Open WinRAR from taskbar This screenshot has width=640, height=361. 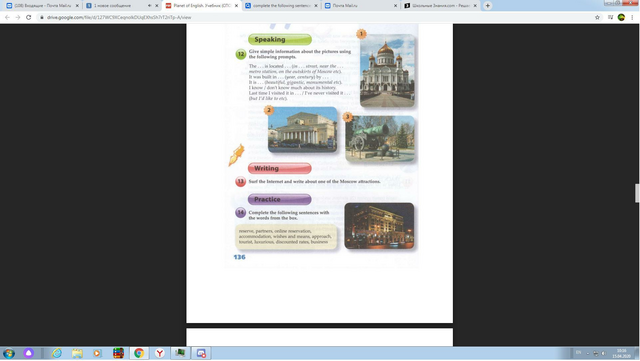point(118,353)
